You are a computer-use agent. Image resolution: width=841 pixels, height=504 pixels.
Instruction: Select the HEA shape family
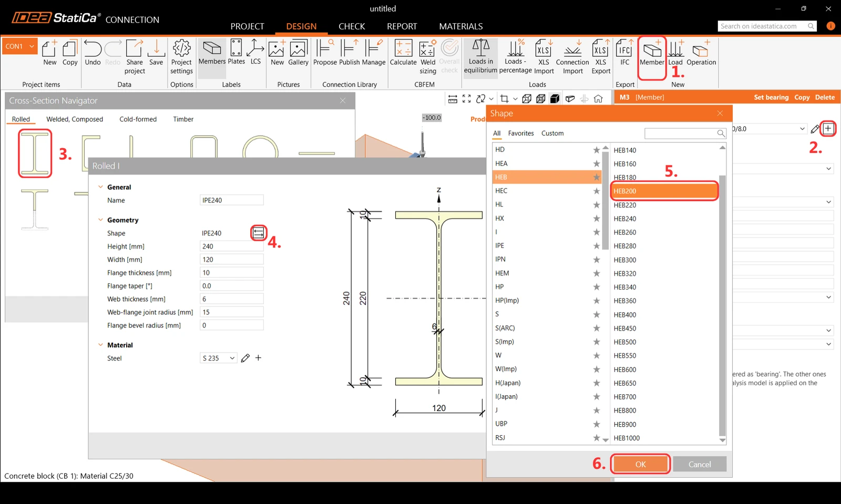click(x=546, y=163)
